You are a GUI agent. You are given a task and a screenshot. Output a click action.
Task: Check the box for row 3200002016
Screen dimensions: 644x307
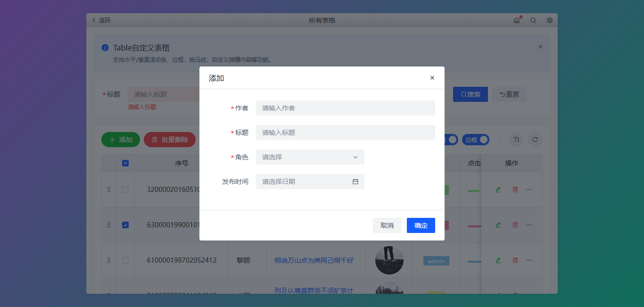point(125,190)
